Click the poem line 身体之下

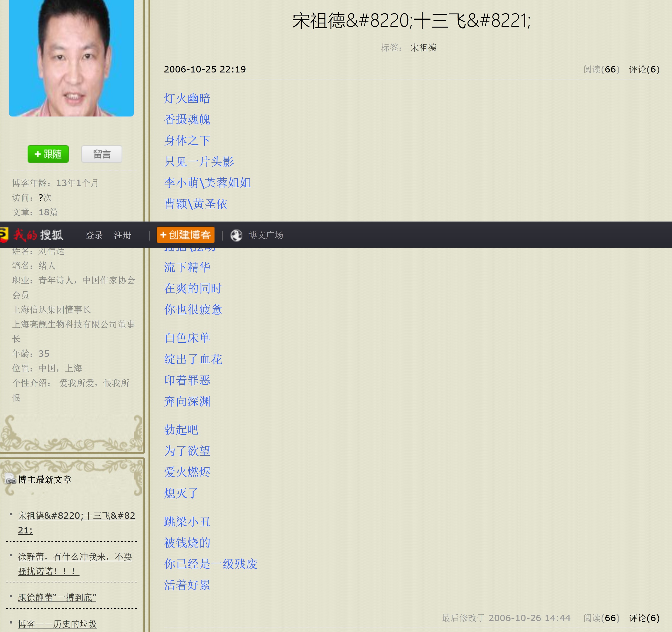point(187,141)
